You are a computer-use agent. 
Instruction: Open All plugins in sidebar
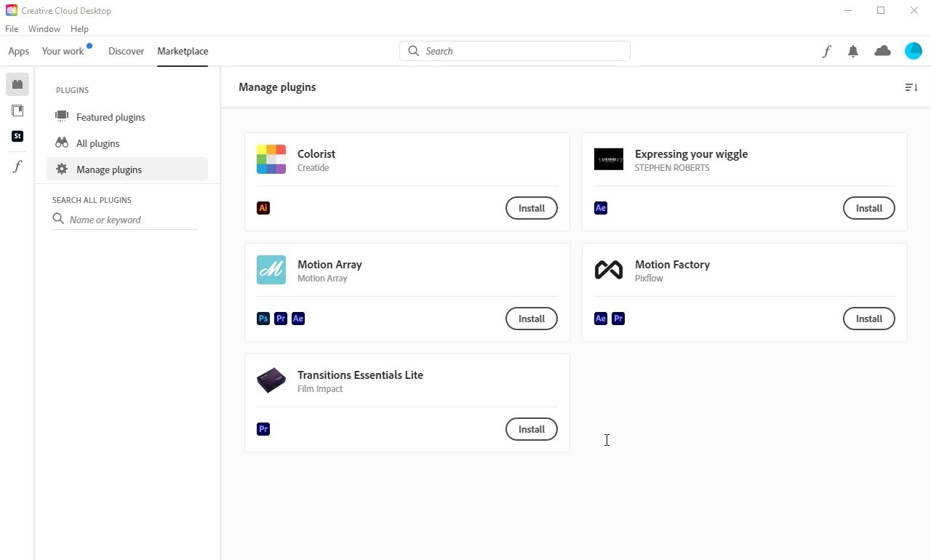pyautogui.click(x=127, y=143)
